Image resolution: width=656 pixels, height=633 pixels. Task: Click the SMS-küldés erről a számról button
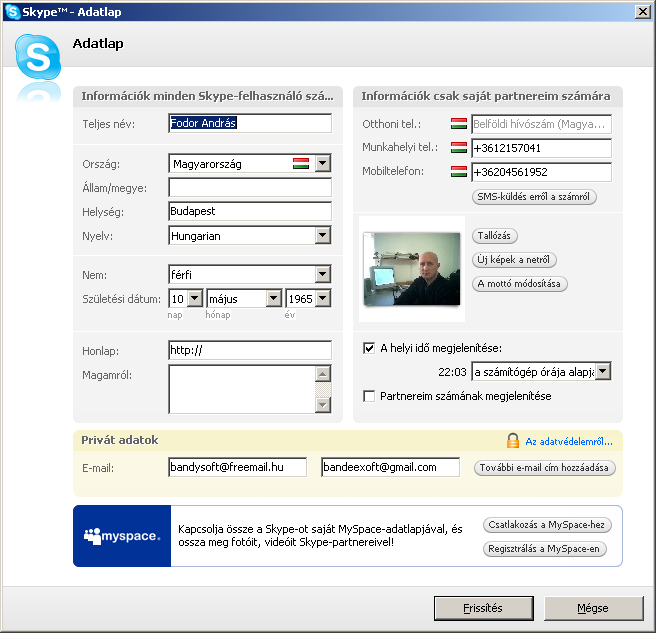(x=534, y=197)
